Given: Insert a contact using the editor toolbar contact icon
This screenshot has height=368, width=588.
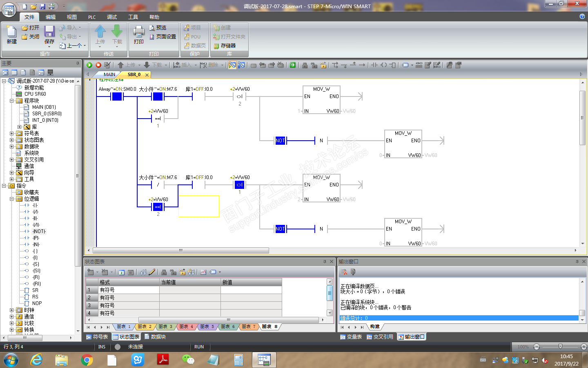Looking at the screenshot, I should click(x=374, y=65).
